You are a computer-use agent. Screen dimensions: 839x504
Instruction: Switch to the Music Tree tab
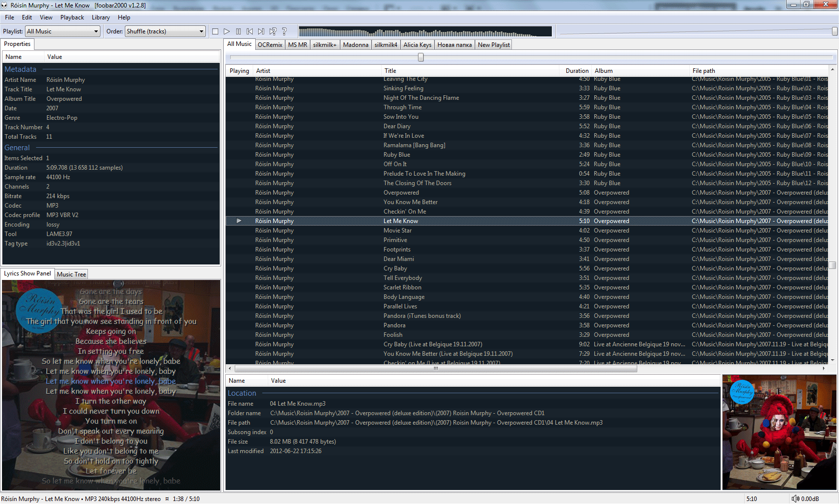coord(71,274)
